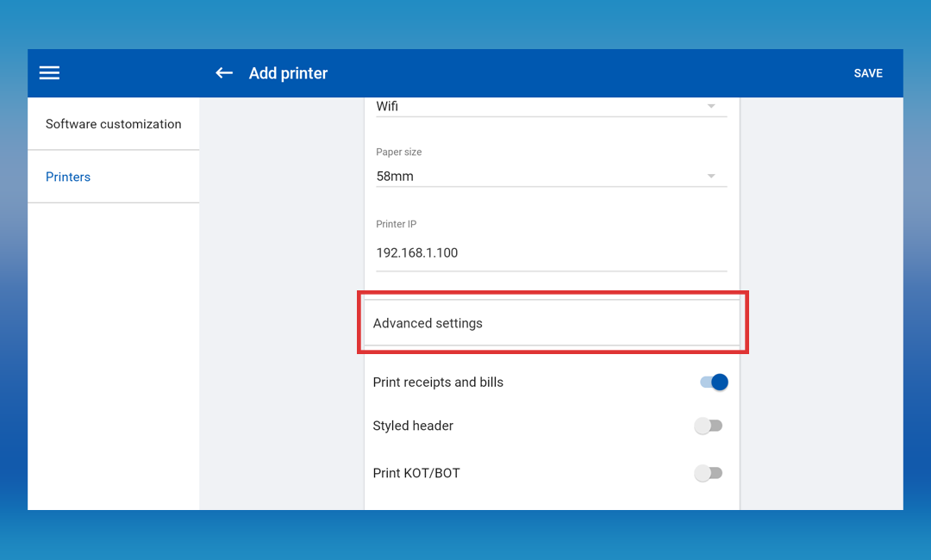This screenshot has height=560, width=931.
Task: Save the printer with the SAVE button
Action: 867,73
